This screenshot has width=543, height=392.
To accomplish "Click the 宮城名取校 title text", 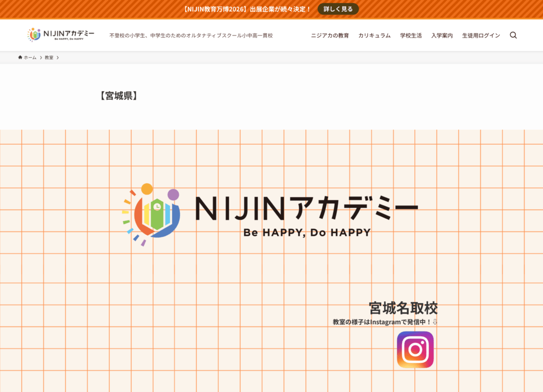I will click(403, 308).
